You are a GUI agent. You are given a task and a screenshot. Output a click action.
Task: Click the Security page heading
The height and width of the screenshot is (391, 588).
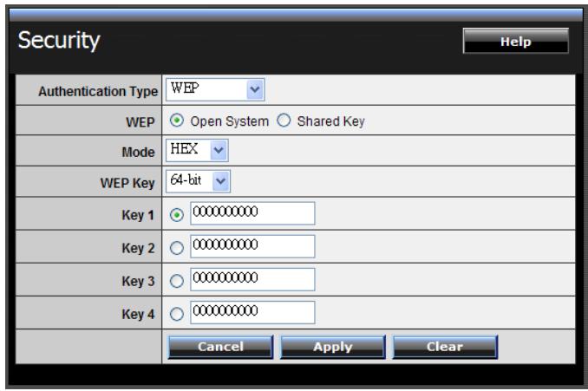pos(59,41)
